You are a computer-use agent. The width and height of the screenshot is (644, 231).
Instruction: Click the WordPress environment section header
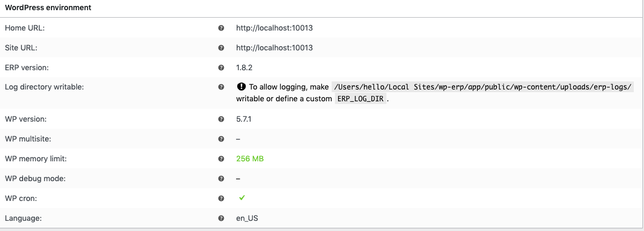click(48, 8)
